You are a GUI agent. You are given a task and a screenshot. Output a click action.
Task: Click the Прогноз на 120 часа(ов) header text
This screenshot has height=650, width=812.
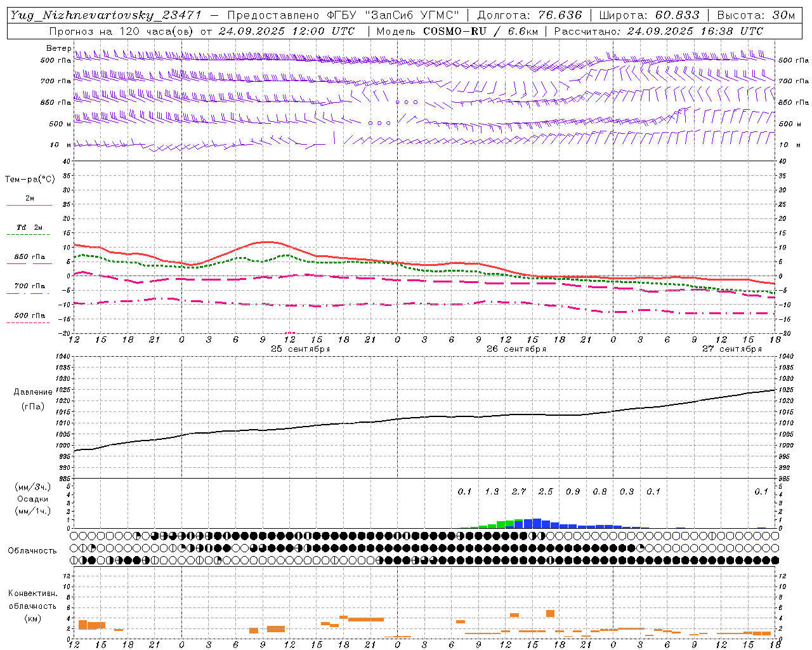click(204, 31)
